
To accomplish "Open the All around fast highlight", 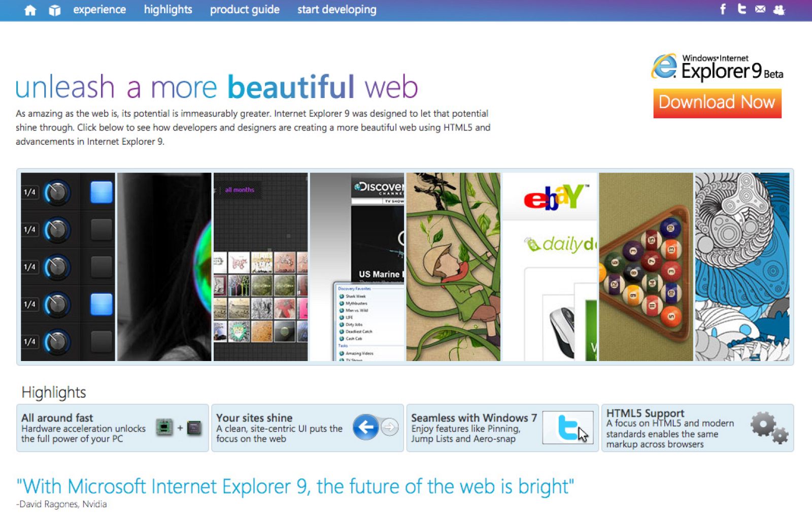I will coord(113,428).
